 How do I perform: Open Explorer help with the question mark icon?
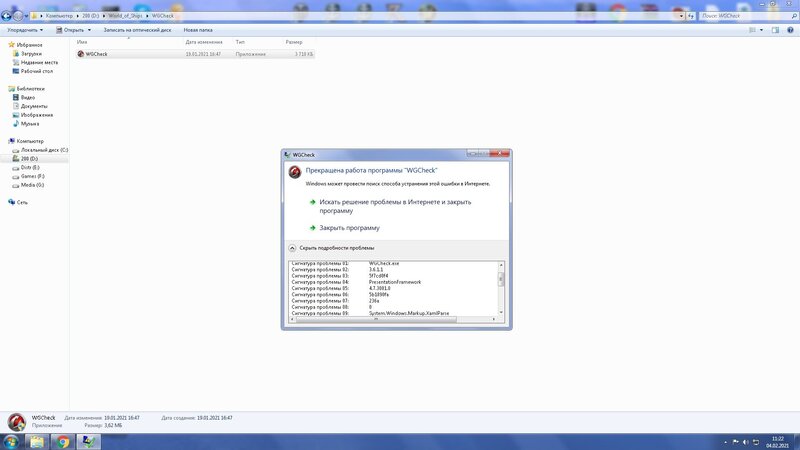pyautogui.click(x=790, y=30)
